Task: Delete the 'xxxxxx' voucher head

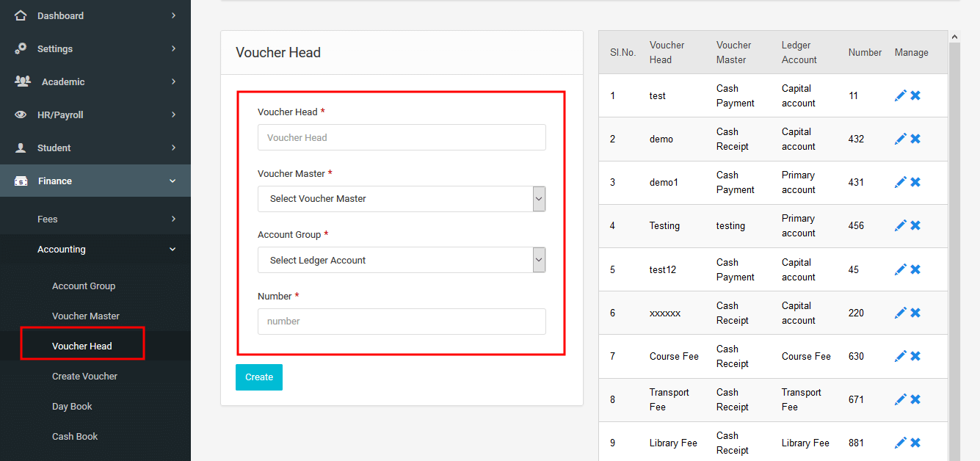Action: [x=915, y=313]
